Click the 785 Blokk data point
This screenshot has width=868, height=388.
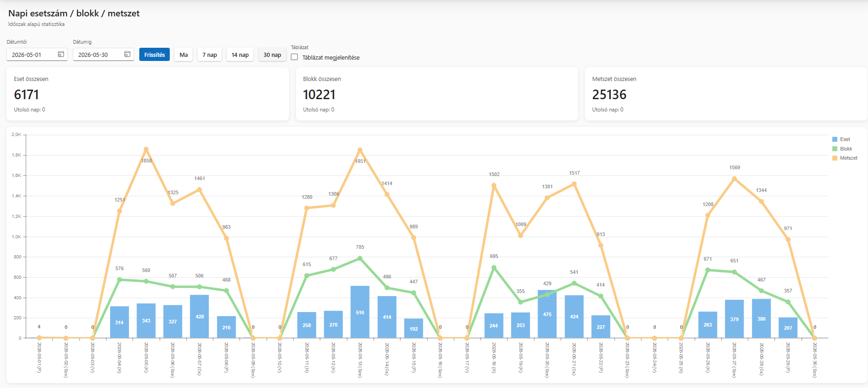(360, 258)
